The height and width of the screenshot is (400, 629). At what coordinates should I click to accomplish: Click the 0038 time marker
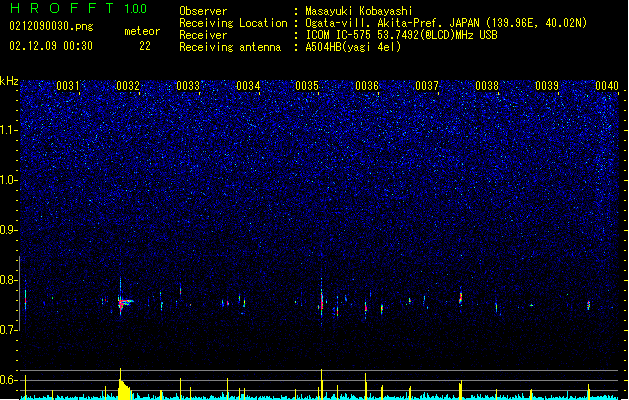click(x=487, y=86)
